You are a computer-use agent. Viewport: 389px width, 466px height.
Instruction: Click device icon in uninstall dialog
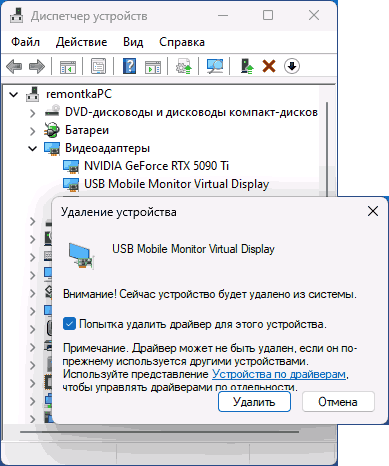[81, 256]
